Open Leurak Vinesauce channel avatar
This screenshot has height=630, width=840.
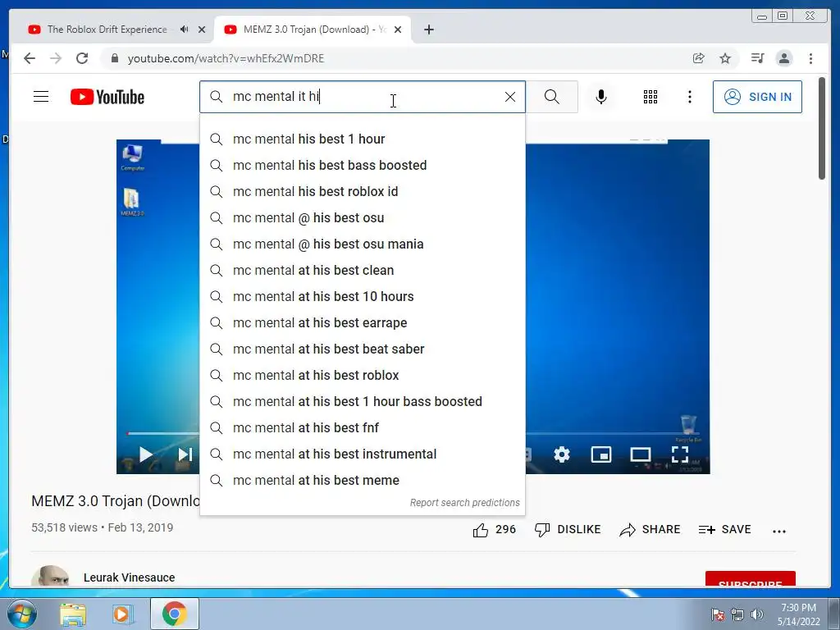pyautogui.click(x=50, y=577)
